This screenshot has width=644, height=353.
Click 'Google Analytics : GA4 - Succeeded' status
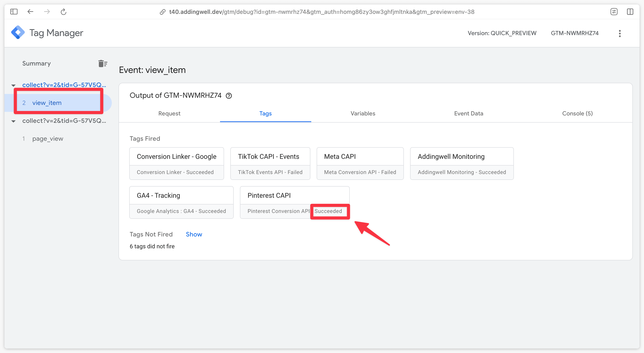click(x=181, y=211)
